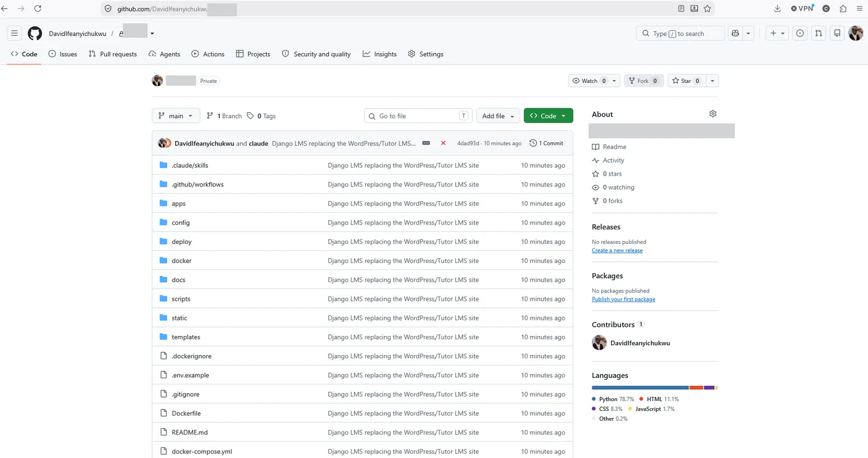Open repository switcher caret next to repo name
The image size is (868, 458).
152,34
